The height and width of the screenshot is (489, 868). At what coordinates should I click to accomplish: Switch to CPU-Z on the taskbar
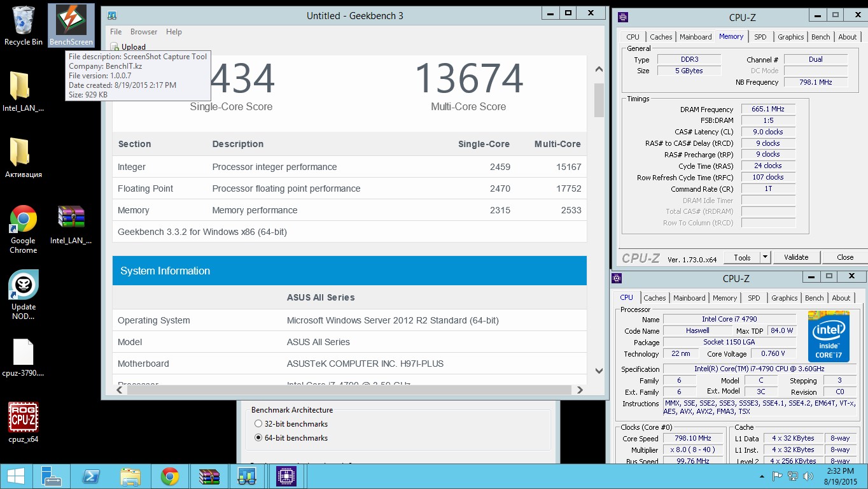pos(286,476)
